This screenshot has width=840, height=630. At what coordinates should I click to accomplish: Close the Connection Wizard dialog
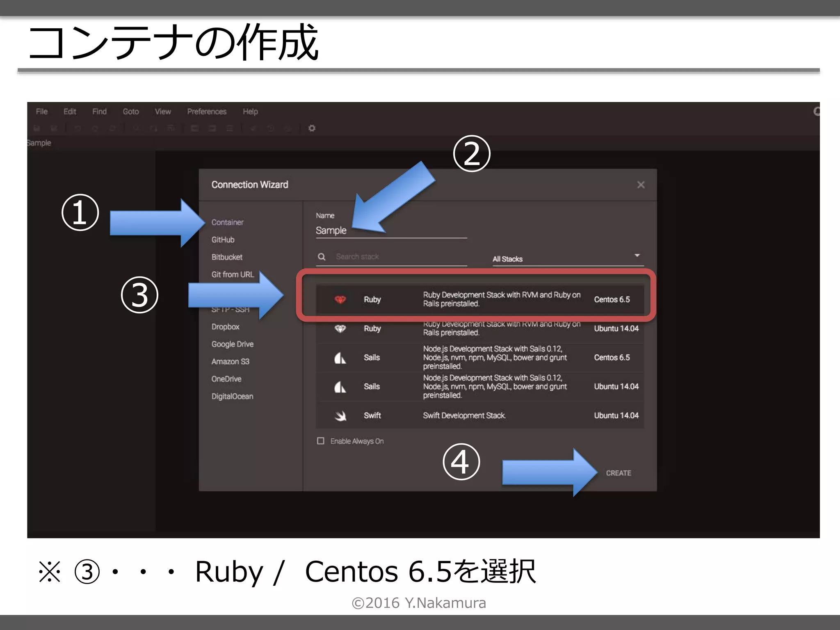641,185
